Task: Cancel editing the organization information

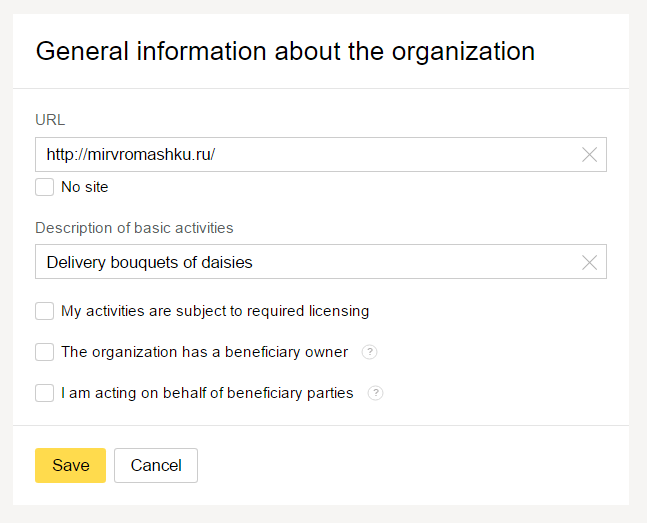Action: (x=156, y=465)
